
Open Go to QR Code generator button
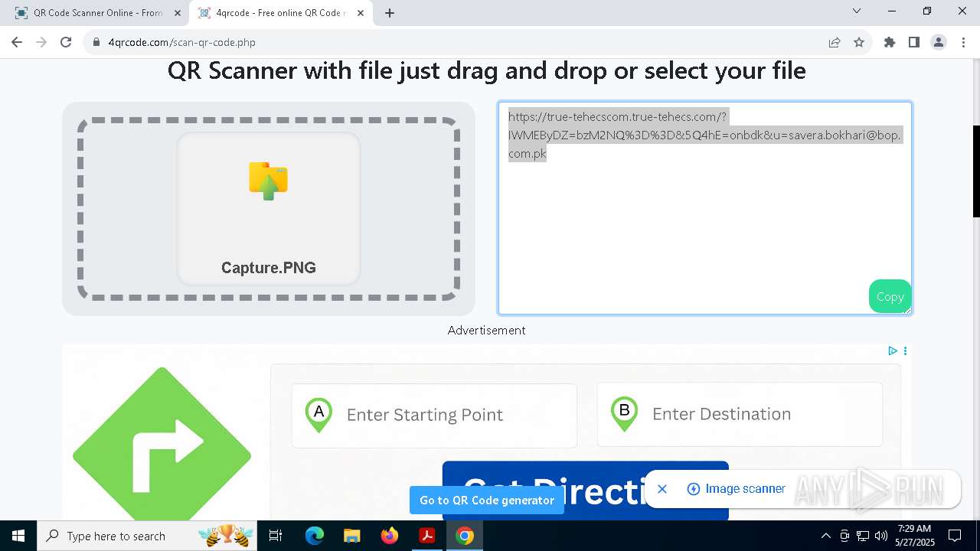(x=487, y=500)
